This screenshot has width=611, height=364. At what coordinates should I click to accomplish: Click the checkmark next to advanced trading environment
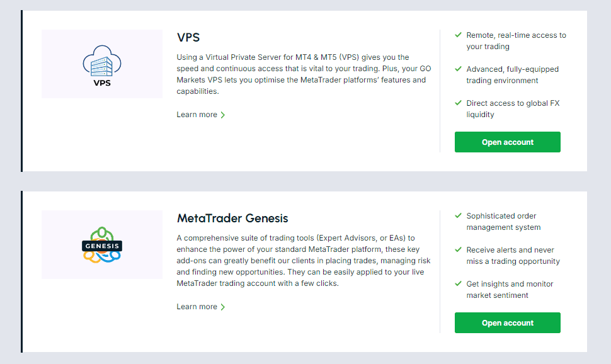pos(459,69)
